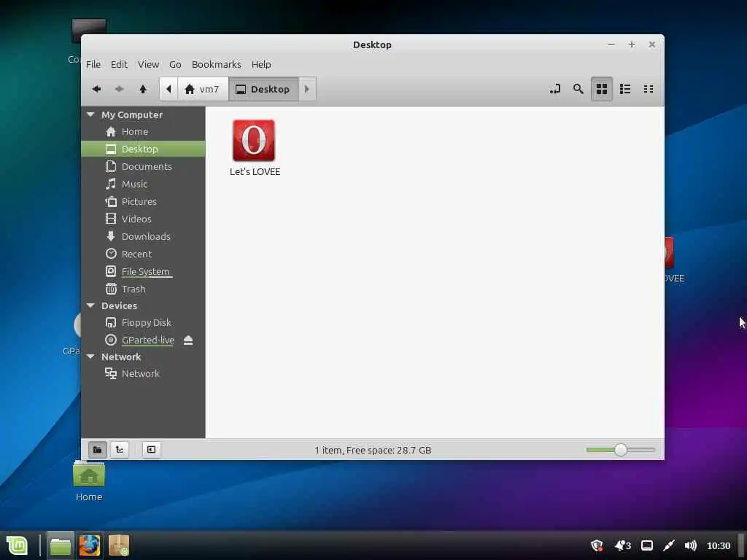
Task: Collapse the Devices section
Action: (x=90, y=306)
